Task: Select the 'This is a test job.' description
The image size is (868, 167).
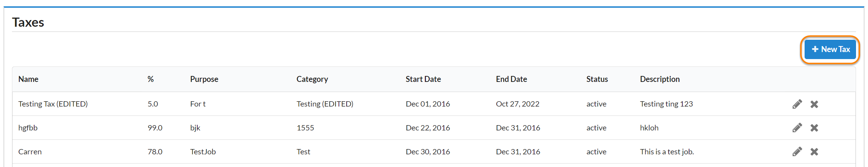Action: 666,152
